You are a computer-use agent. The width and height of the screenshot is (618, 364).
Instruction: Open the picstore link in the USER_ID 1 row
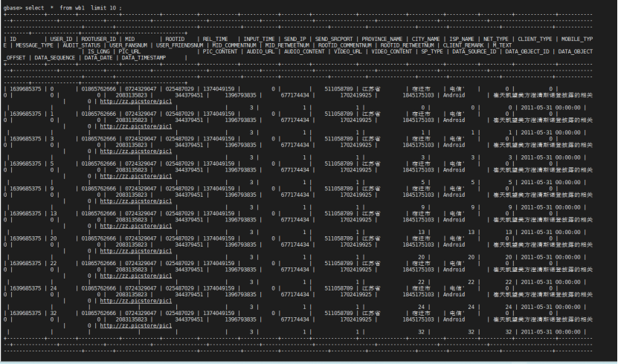(136, 126)
